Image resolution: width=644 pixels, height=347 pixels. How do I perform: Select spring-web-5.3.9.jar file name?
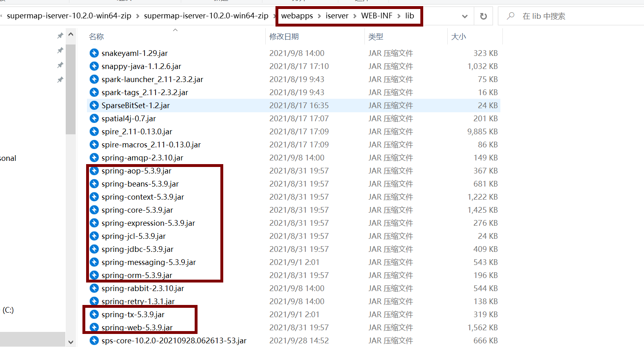click(137, 327)
